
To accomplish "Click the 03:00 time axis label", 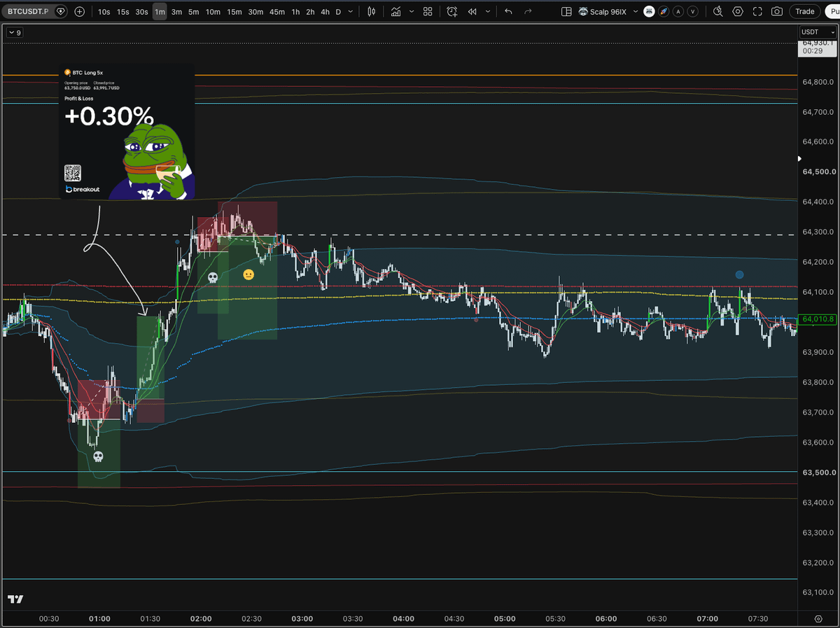I will pyautogui.click(x=302, y=619).
